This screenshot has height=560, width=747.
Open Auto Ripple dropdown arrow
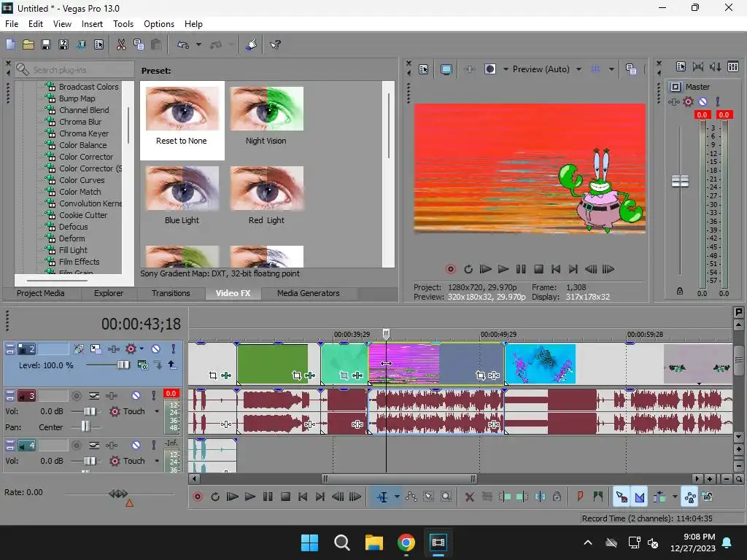[x=675, y=497]
